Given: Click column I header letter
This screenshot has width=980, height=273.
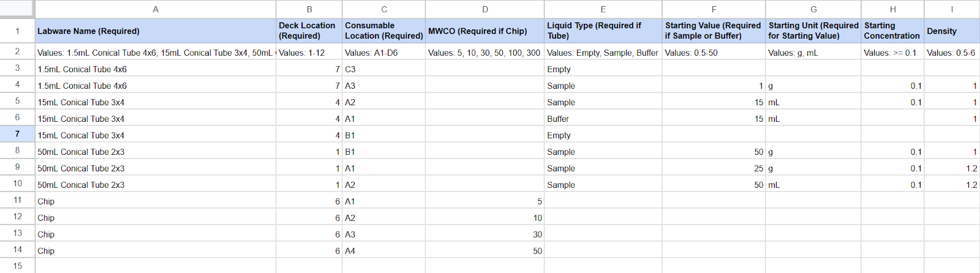Looking at the screenshot, I should tap(951, 9).
